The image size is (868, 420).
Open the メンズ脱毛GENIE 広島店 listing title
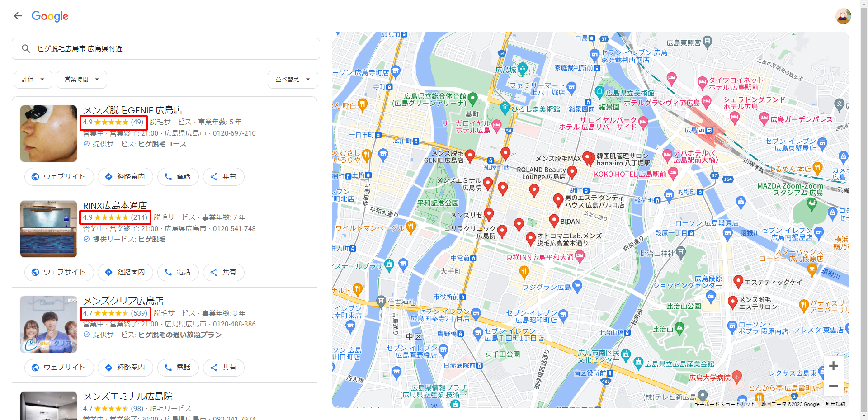click(x=132, y=110)
